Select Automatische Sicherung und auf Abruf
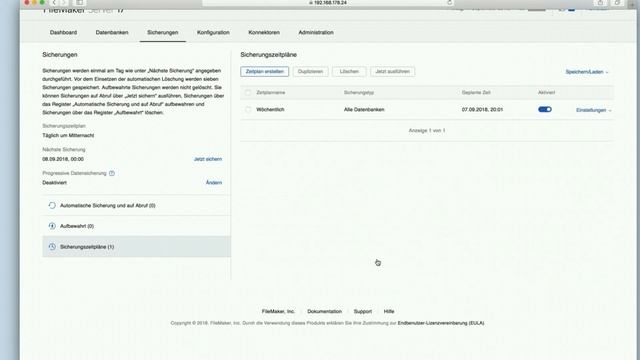This screenshot has height=360, width=640. tap(136, 205)
